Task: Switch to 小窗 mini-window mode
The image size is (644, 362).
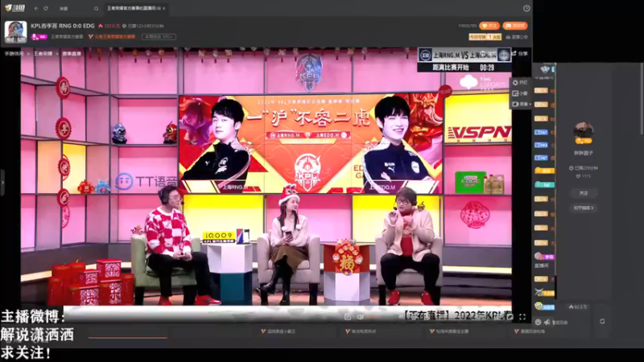Action: pos(519,93)
